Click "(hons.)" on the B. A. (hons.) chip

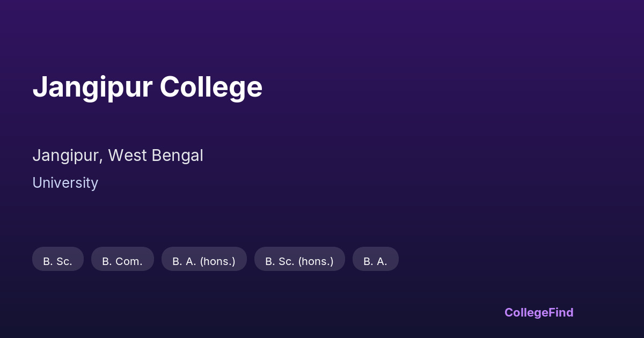click(x=217, y=261)
